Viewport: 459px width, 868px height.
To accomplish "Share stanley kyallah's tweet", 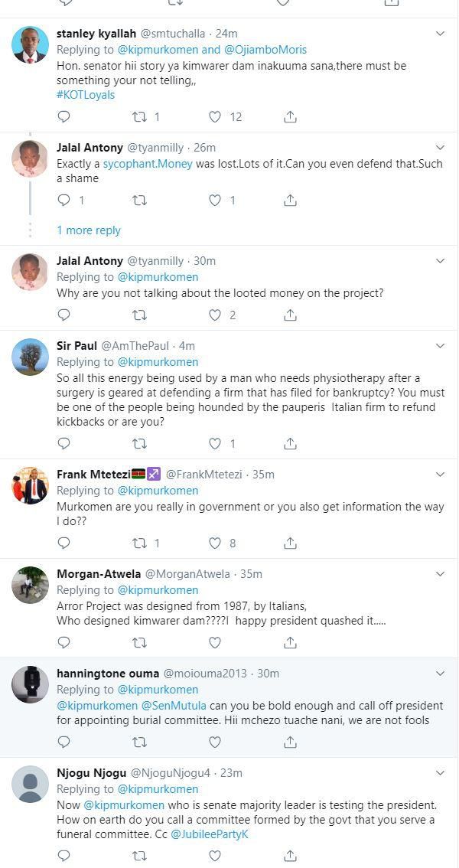I will [291, 116].
